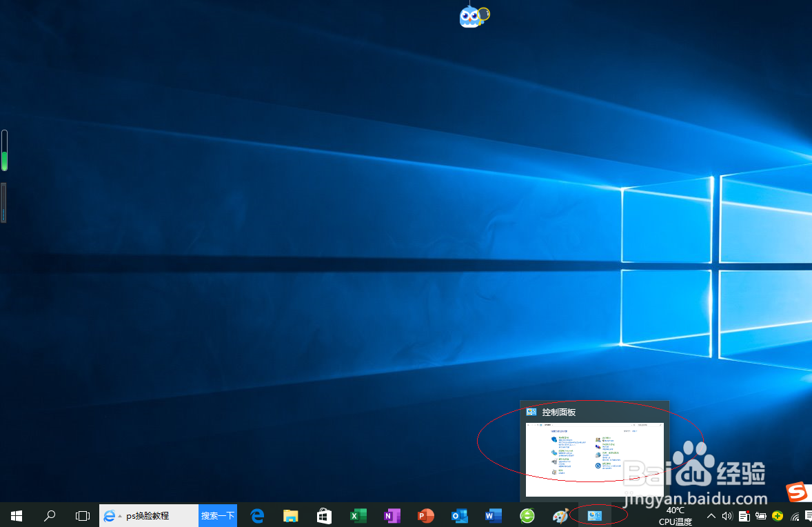812x527 pixels.
Task: Open the Start menu
Action: (x=16, y=515)
